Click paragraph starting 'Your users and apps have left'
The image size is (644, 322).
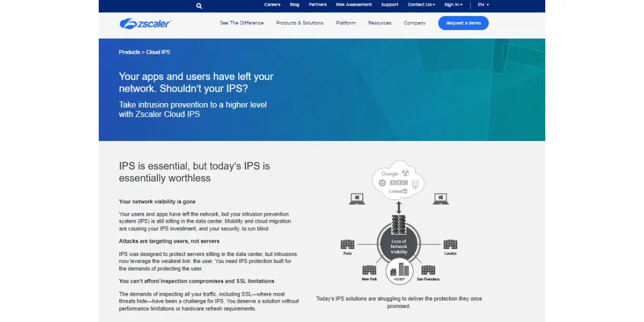coord(205,221)
